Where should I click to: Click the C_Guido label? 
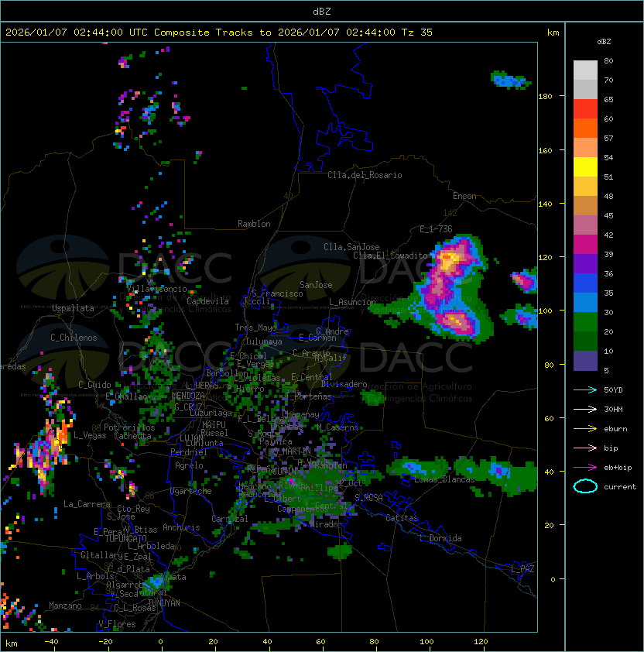pyautogui.click(x=94, y=385)
